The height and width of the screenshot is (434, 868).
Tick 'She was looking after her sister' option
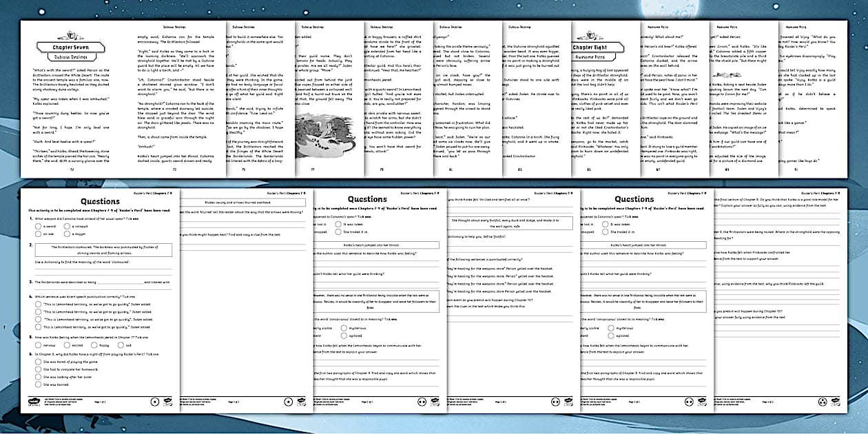(x=39, y=377)
